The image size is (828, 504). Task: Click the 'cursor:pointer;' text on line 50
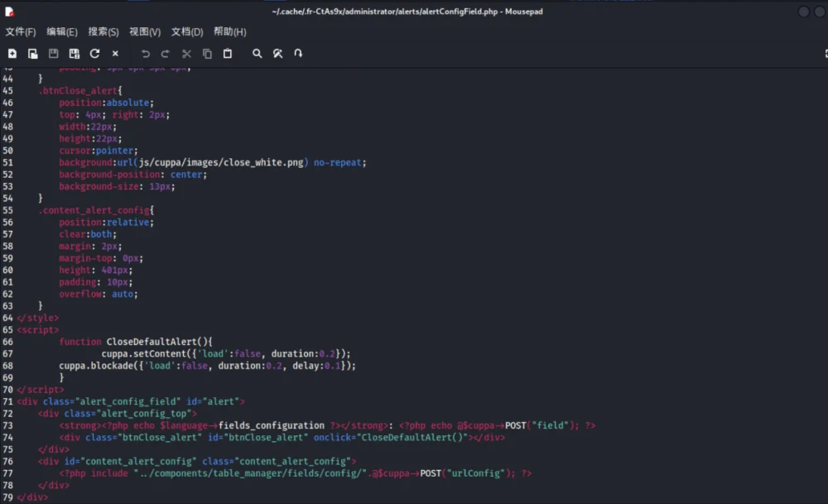99,151
